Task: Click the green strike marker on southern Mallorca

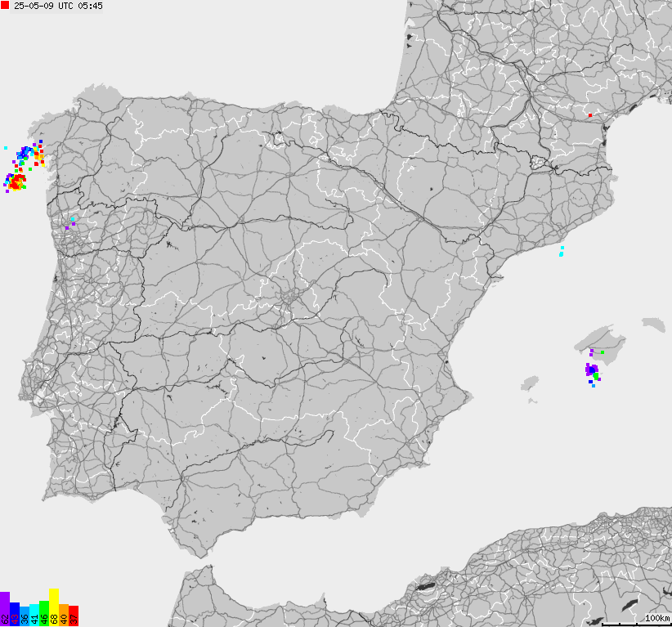Action: click(603, 352)
